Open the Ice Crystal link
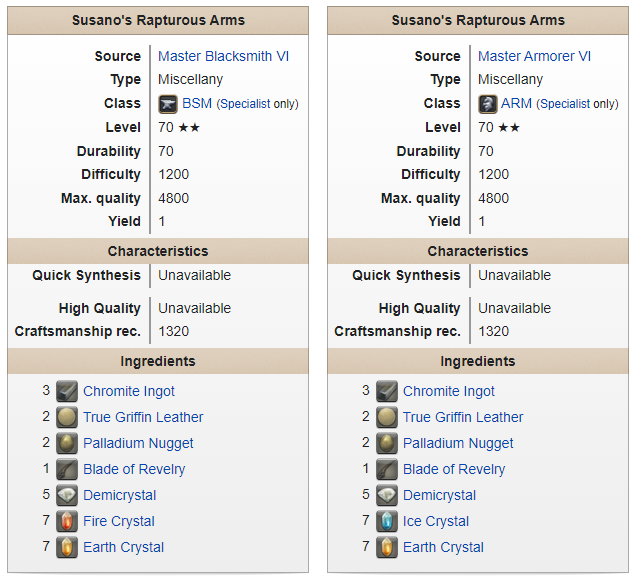 (x=436, y=522)
